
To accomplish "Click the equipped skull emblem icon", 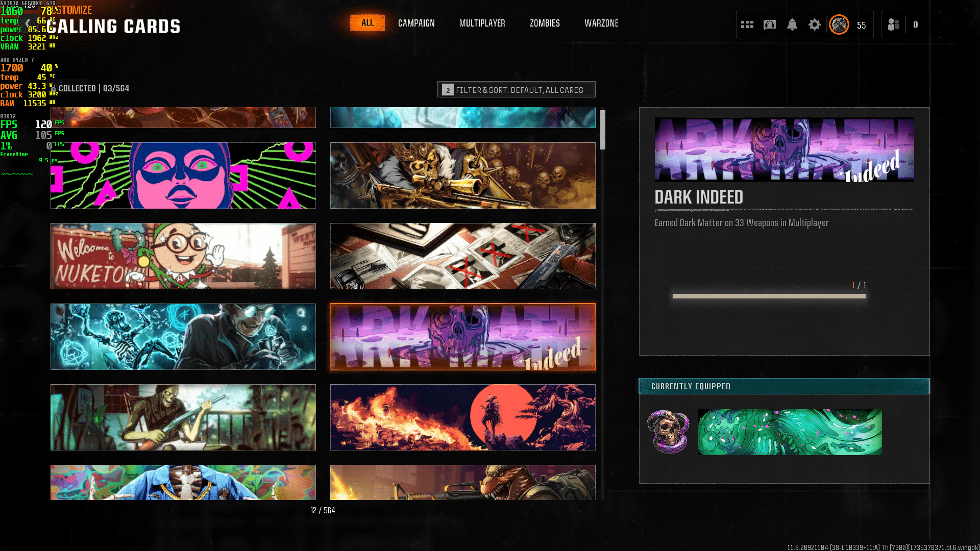I will click(668, 432).
